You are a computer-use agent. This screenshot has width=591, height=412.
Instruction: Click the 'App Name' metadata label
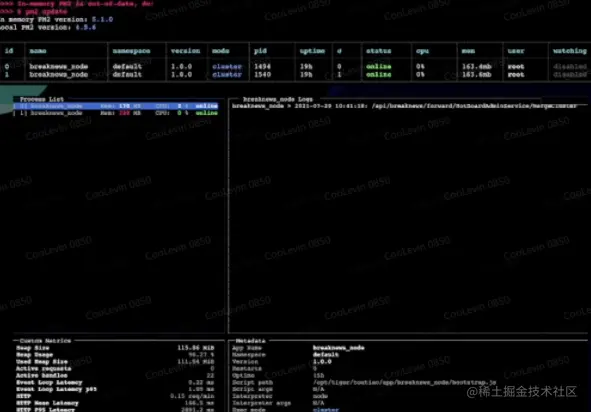[x=247, y=348]
